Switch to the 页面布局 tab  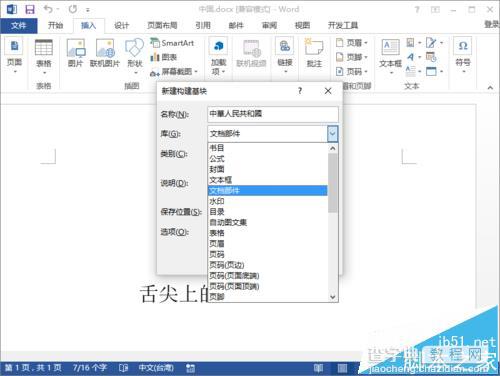coord(162,26)
